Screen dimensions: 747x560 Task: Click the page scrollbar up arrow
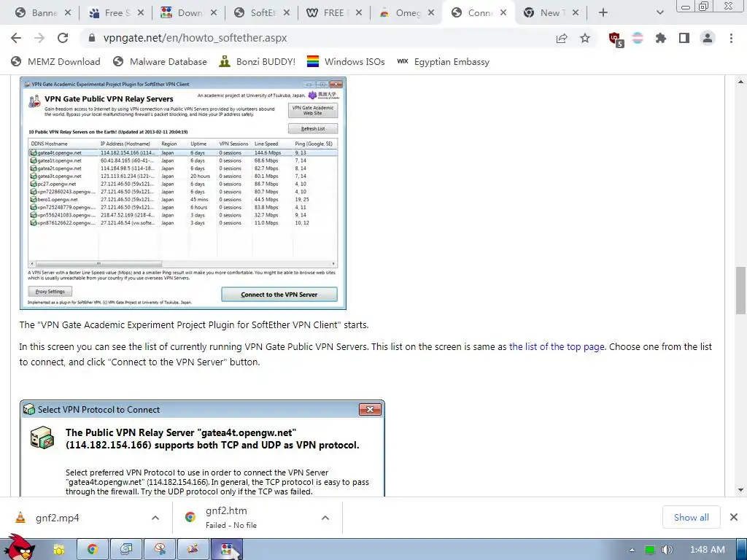[741, 82]
